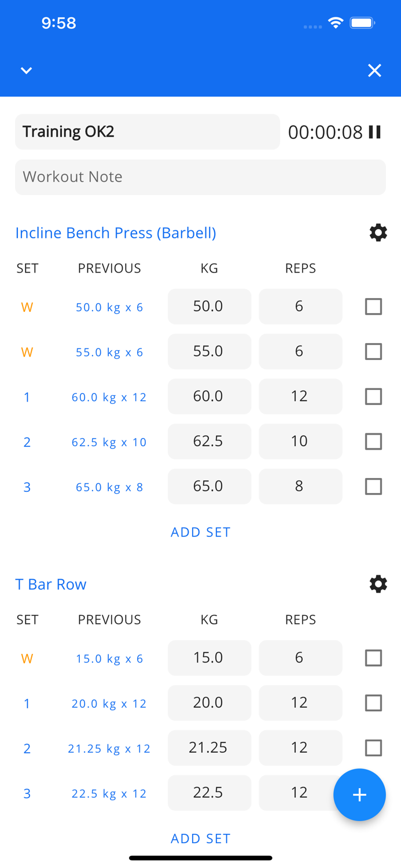Image resolution: width=401 pixels, height=868 pixels.
Task: Tap the floating plus button to add exercise
Action: pos(359,795)
